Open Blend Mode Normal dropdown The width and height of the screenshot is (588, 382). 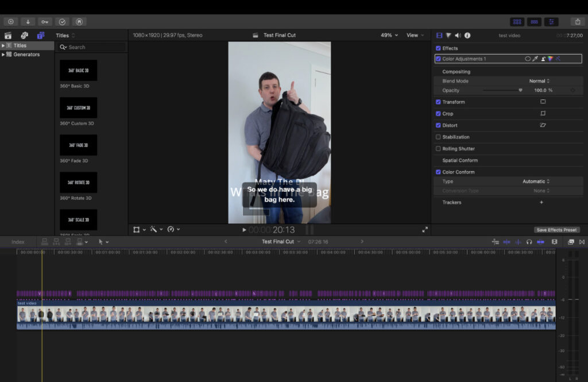tap(539, 80)
